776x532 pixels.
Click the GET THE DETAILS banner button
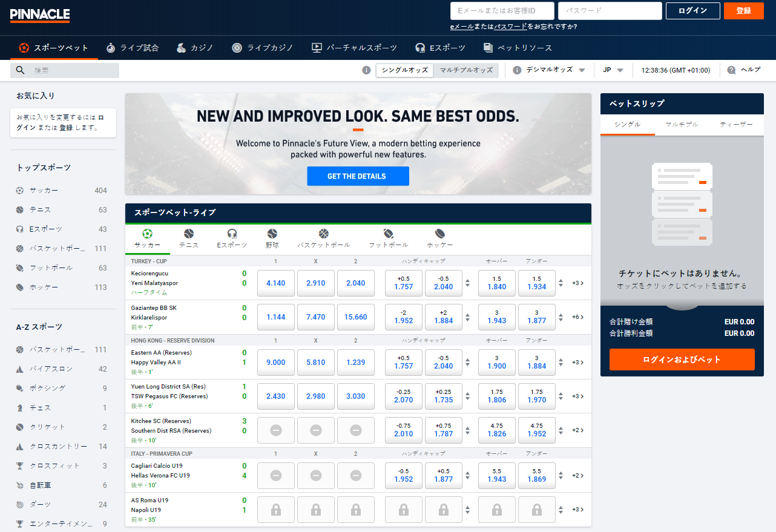[x=358, y=176]
